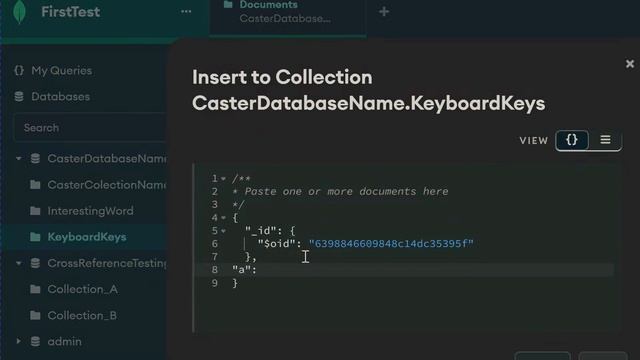Collapse the CasterDatabaseName database tree
Screen dimensions: 640x360
[18, 158]
